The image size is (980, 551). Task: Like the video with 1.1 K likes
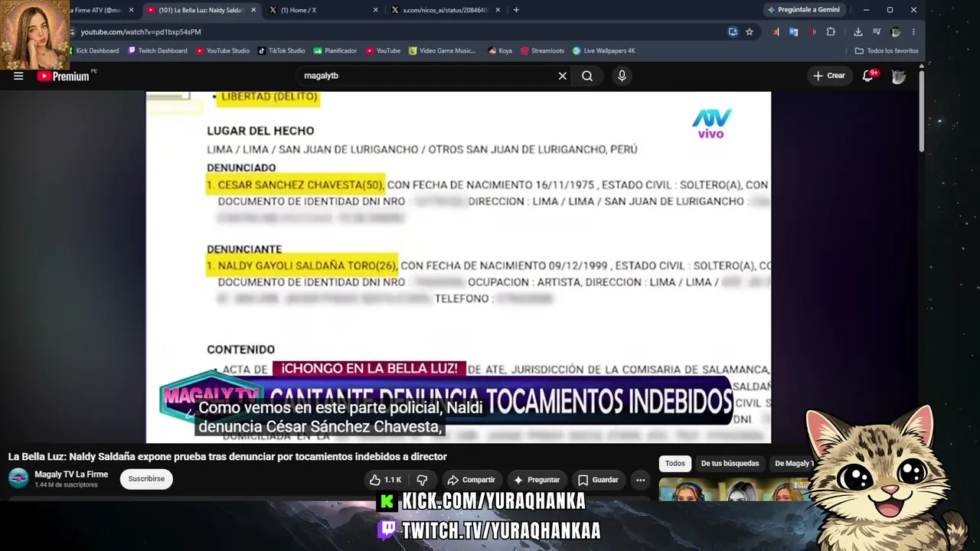point(386,480)
